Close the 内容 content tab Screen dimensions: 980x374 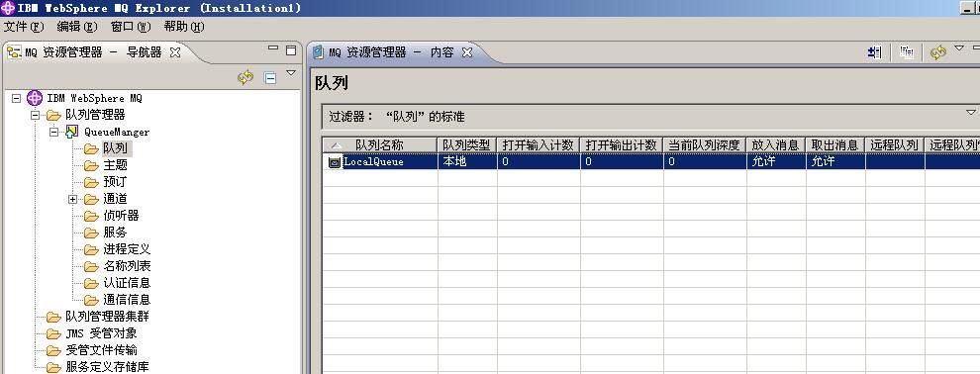click(x=467, y=52)
